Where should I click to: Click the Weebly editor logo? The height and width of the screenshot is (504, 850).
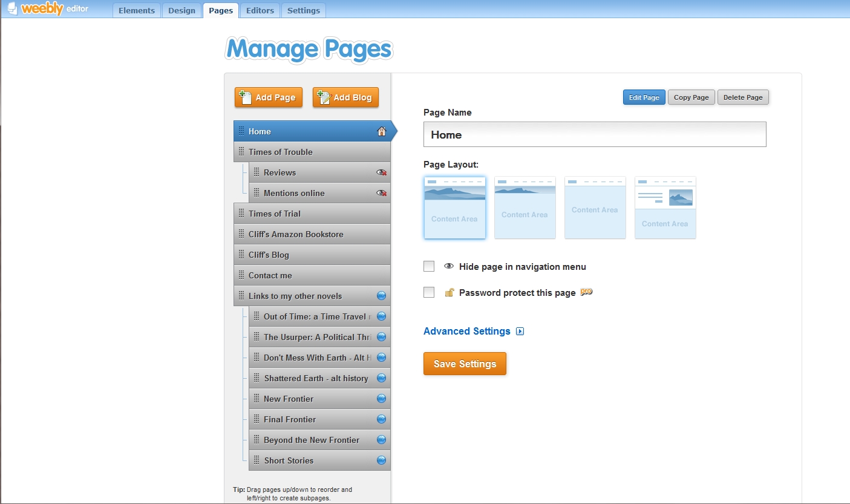click(x=47, y=9)
